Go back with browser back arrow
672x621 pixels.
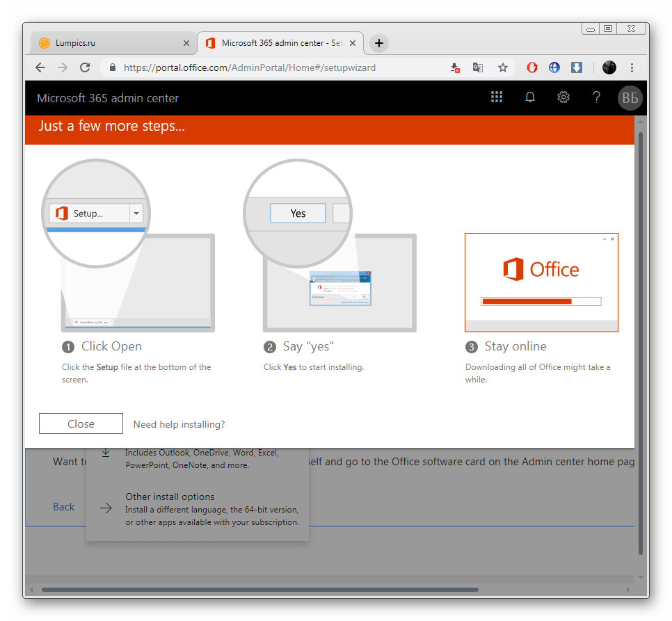click(x=40, y=67)
